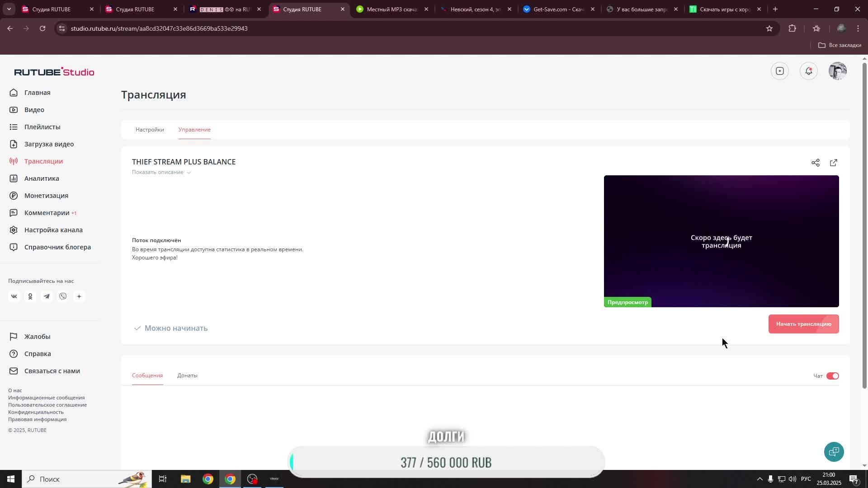The width and height of the screenshot is (868, 488).
Task: Click the share stream icon
Action: [x=815, y=163]
